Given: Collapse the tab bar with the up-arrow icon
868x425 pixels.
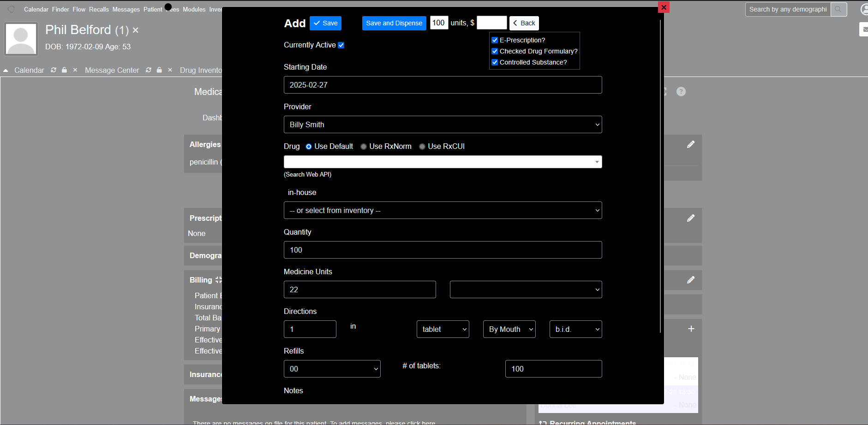Looking at the screenshot, I should [6, 71].
